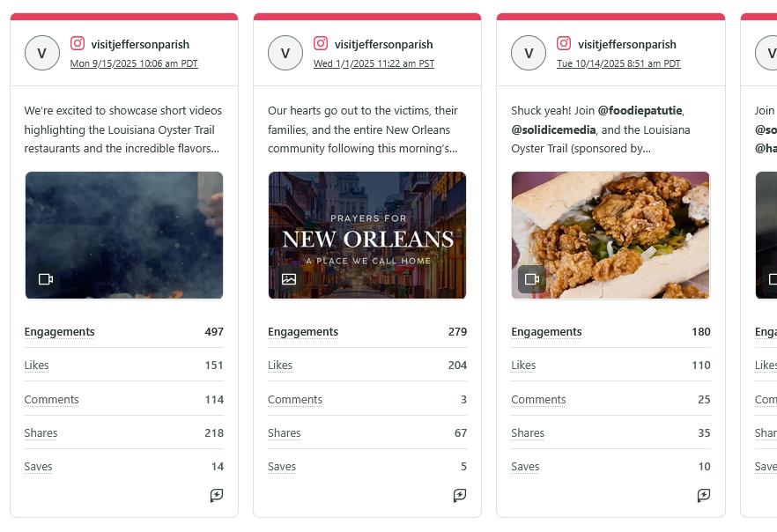The image size is (777, 532).
Task: Click Shares label on second card
Action: (285, 433)
